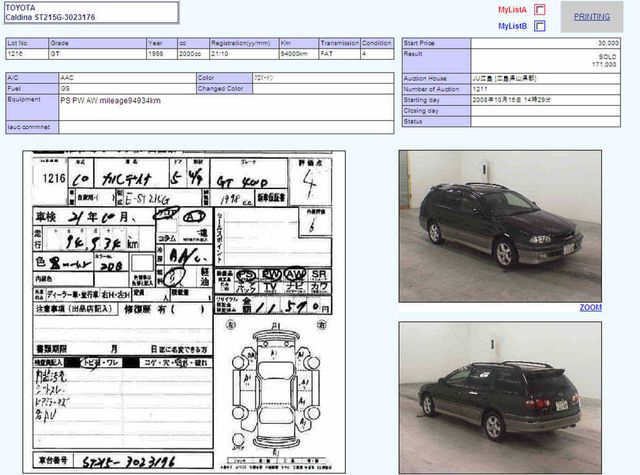Select the 94000km mileage cell
The image size is (640, 475).
click(299, 54)
